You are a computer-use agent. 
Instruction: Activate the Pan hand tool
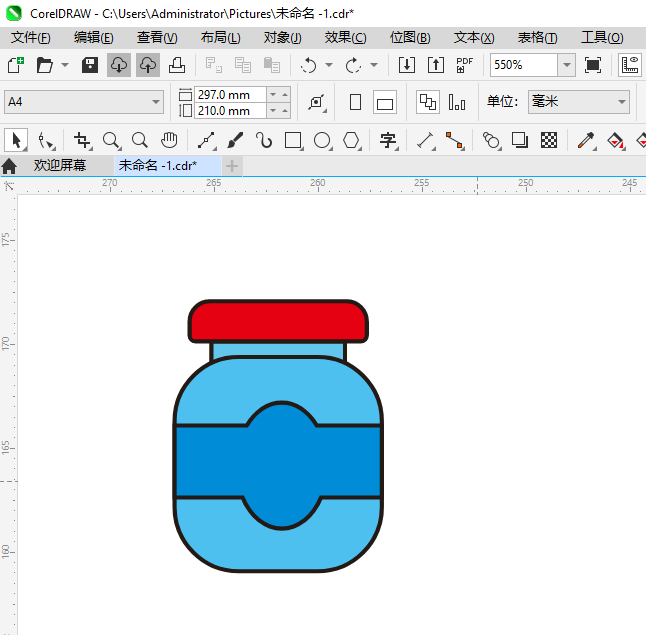(170, 140)
